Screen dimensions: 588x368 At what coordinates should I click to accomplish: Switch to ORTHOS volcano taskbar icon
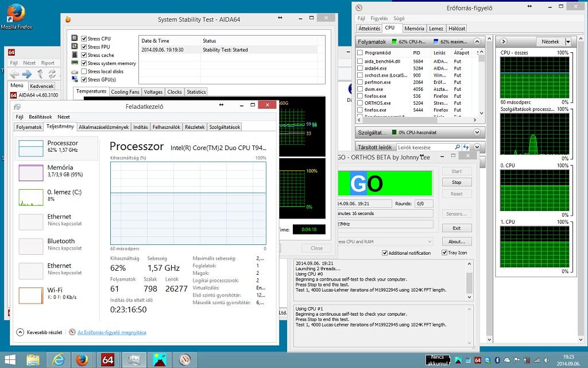(x=160, y=360)
